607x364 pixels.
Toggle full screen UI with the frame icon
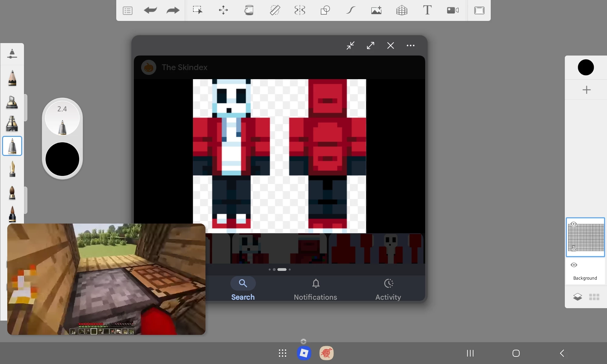pyautogui.click(x=479, y=10)
